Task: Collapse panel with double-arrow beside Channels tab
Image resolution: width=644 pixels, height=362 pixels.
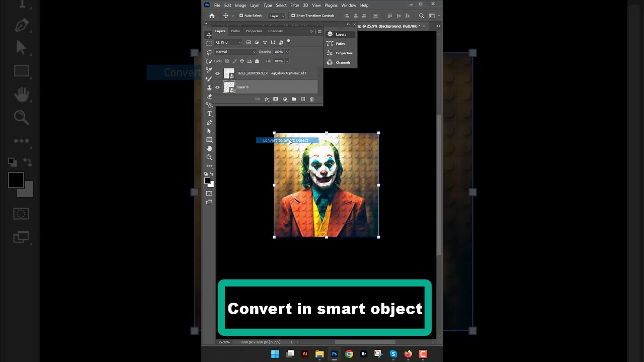Action: click(x=311, y=31)
